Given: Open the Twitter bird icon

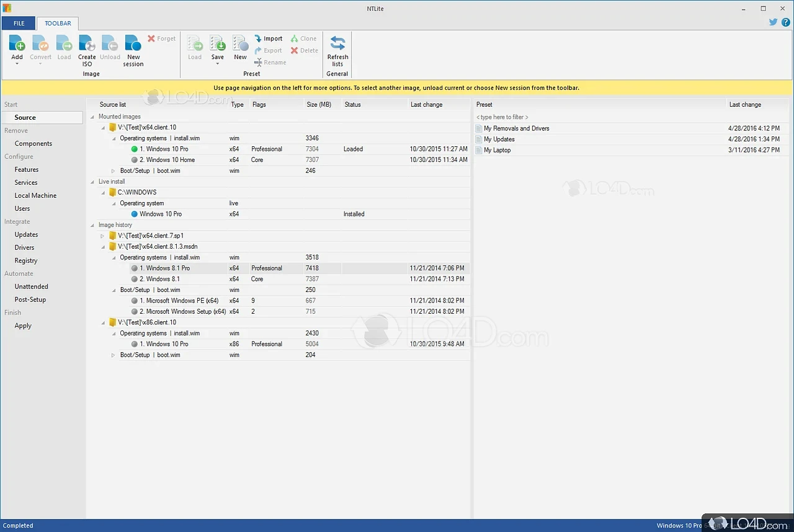Looking at the screenshot, I should 773,22.
